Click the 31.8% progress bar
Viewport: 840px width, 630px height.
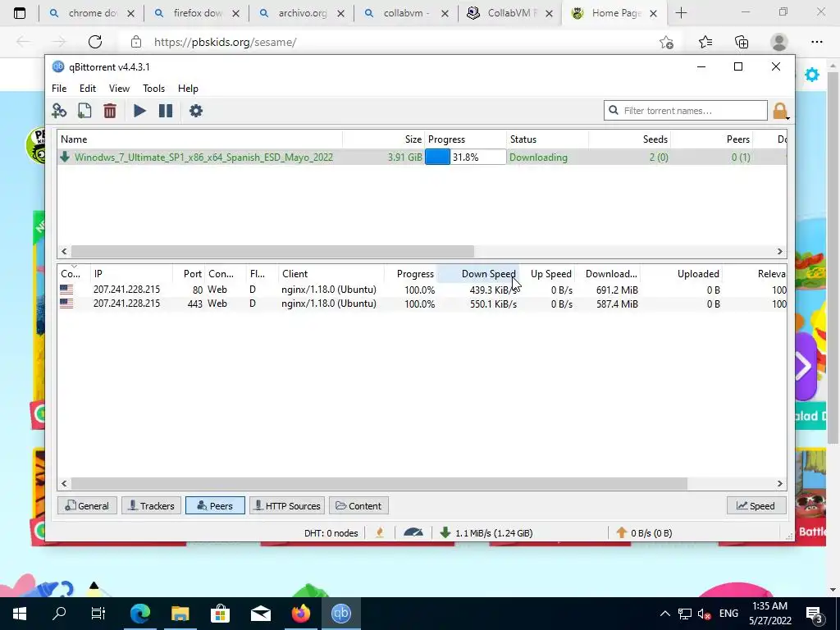465,157
